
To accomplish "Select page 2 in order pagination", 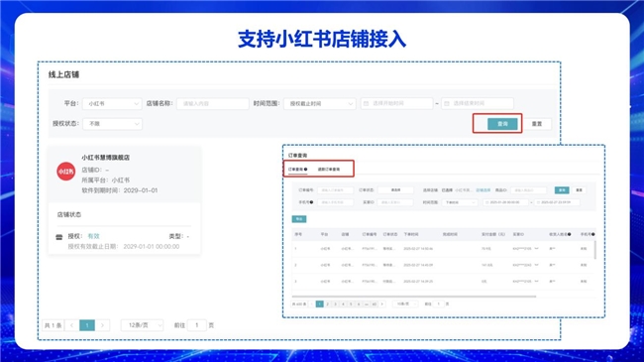I will 327,304.
